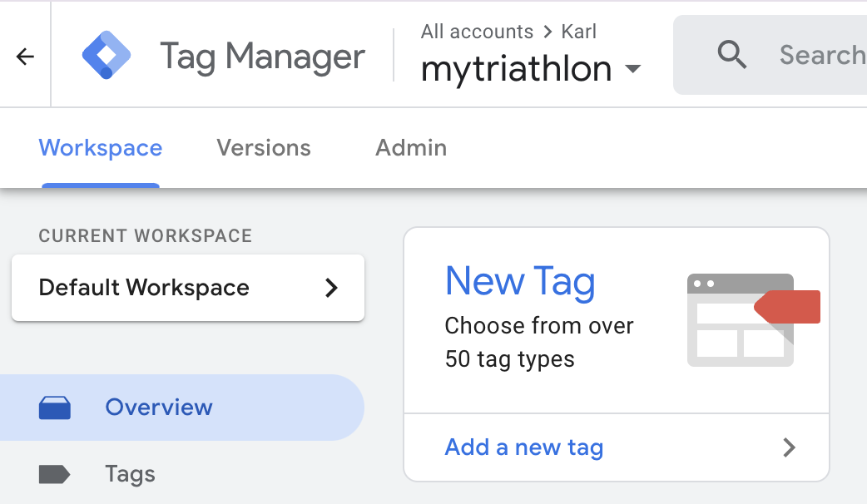This screenshot has width=867, height=504.
Task: Click the search magnifying glass icon
Action: [x=731, y=55]
